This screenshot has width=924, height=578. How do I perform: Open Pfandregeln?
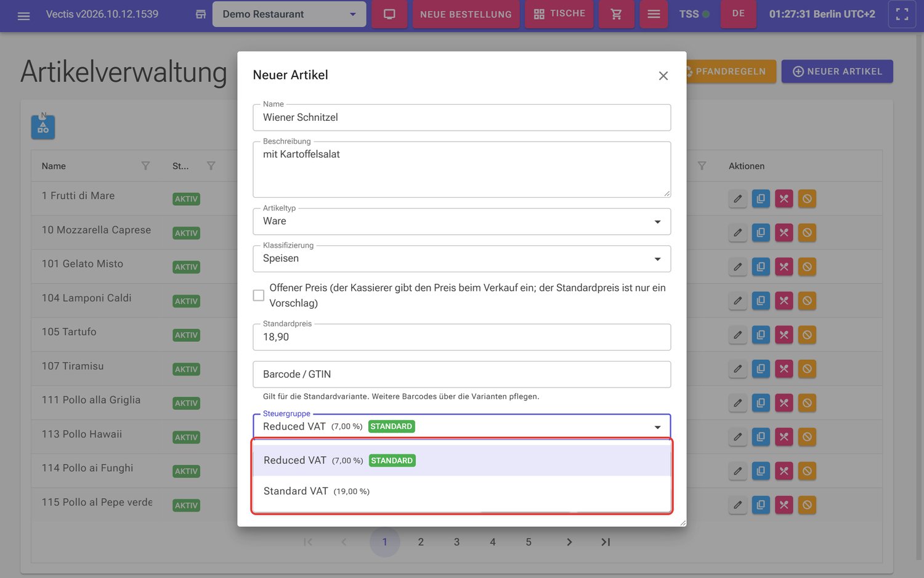click(x=731, y=71)
